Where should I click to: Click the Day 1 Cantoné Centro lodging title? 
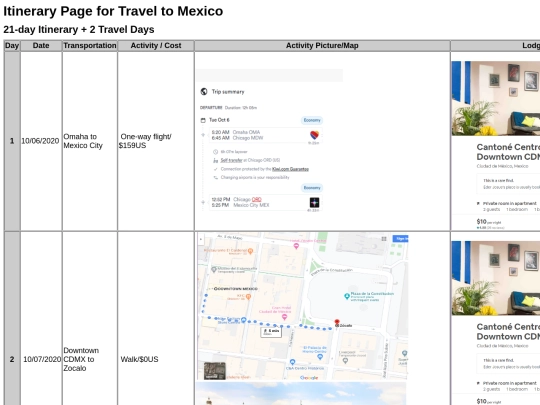(x=508, y=152)
